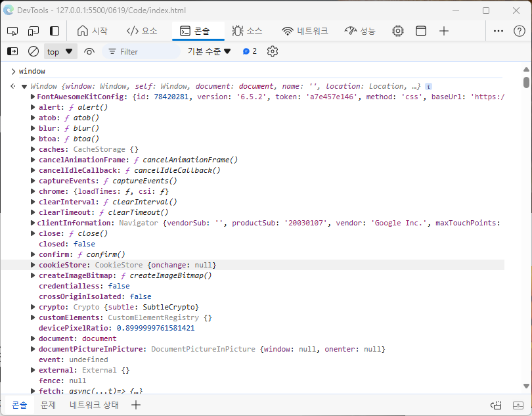The width and height of the screenshot is (532, 416).
Task: Click the 'closed: false' property row
Action: [x=67, y=244]
